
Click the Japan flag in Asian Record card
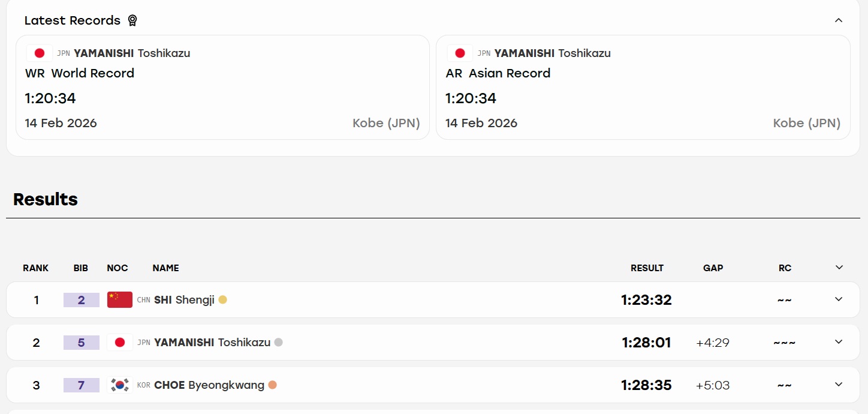pos(460,53)
